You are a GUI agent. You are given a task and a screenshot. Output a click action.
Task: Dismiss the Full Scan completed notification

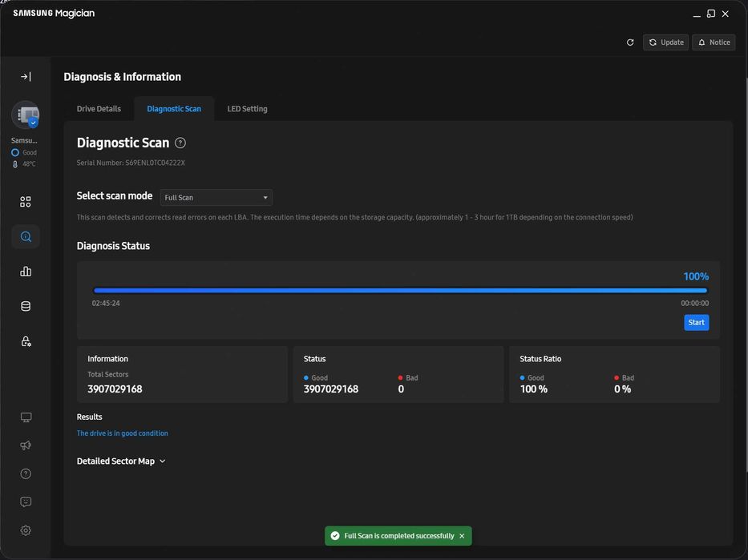coord(462,536)
